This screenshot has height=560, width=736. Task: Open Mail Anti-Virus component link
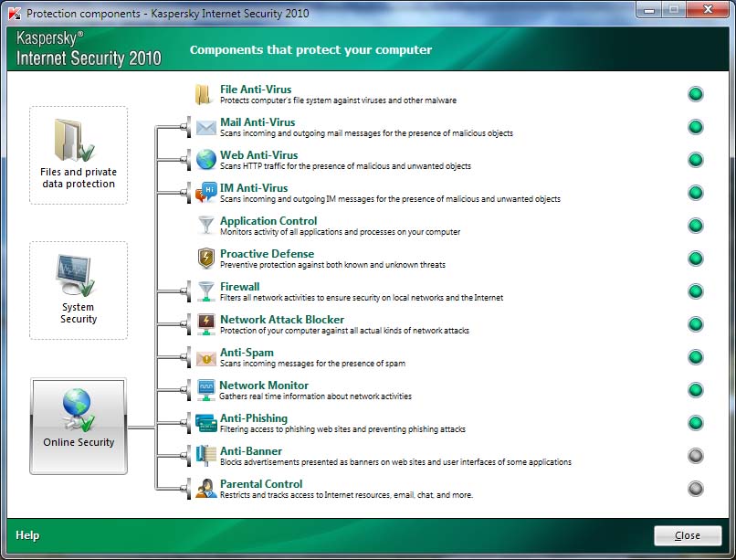258,122
